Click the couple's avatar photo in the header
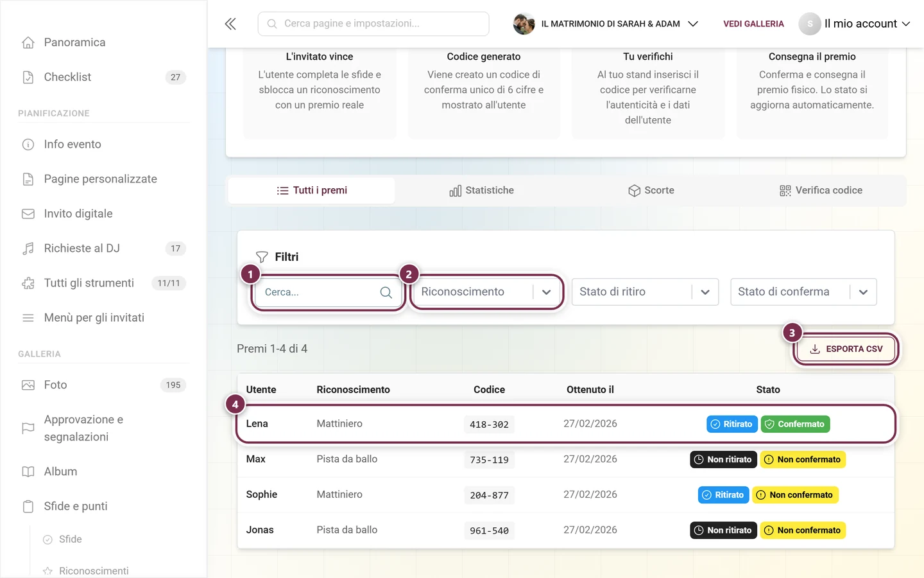This screenshot has width=924, height=578. (524, 24)
